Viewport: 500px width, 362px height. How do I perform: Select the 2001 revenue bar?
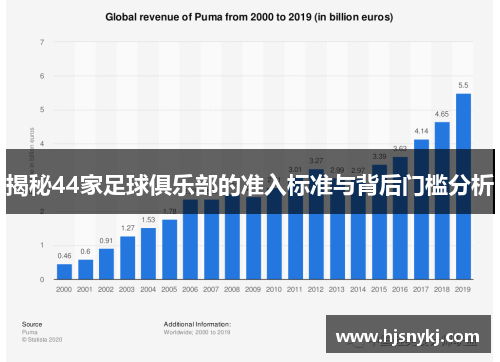85,269
